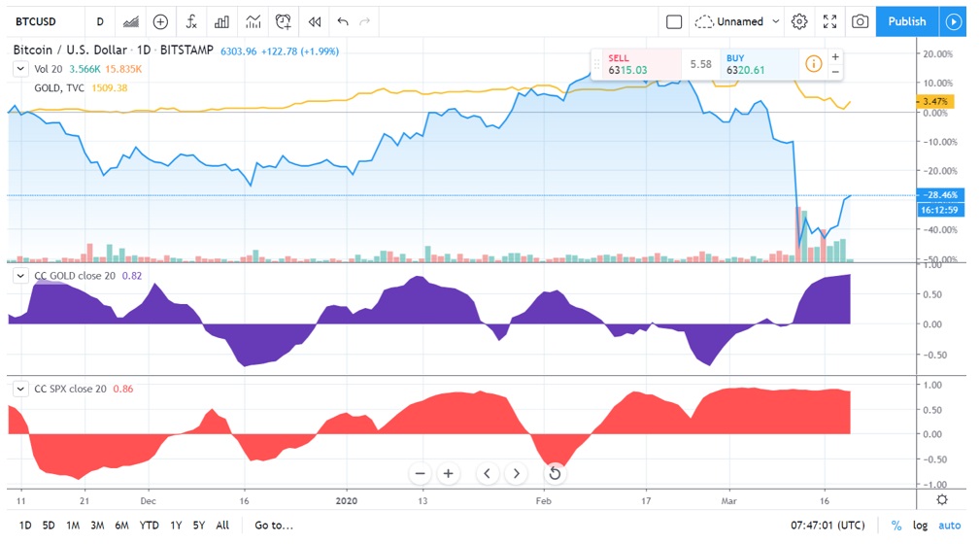Click the Compare or Add Symbol icon

point(160,21)
